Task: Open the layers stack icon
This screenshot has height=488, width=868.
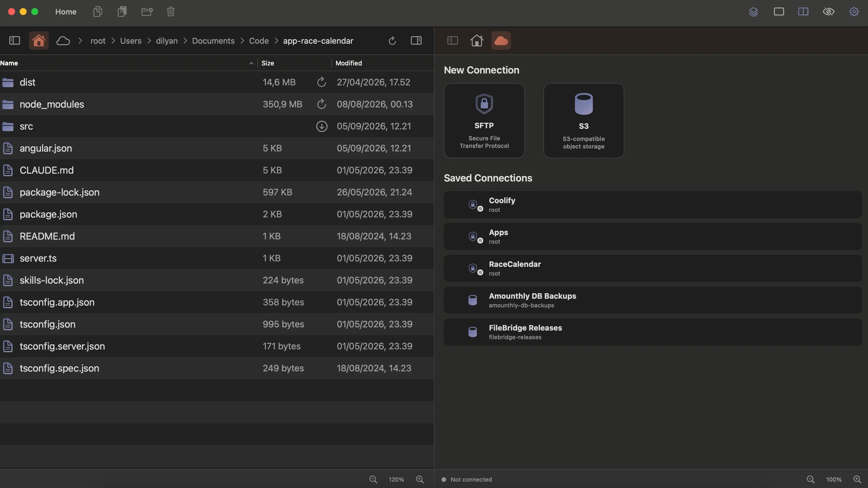Action: [753, 12]
